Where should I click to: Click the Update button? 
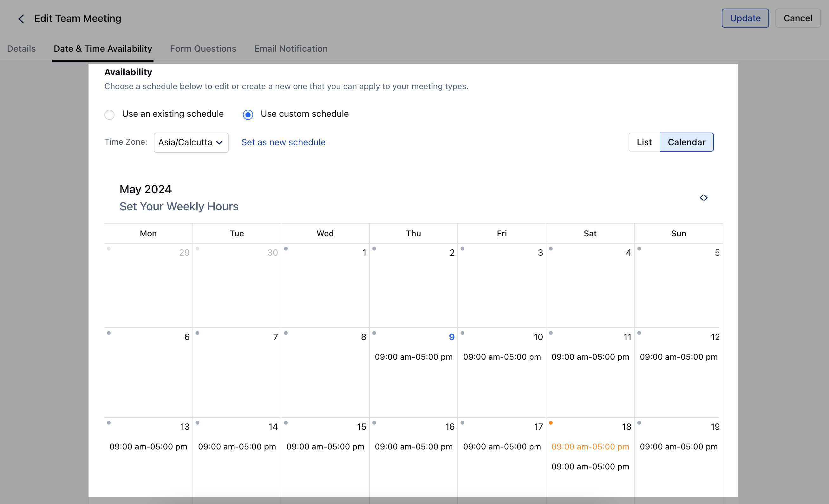click(x=745, y=18)
